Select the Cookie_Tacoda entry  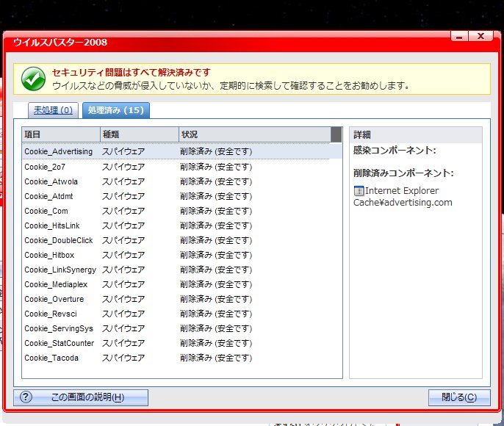[181, 358]
